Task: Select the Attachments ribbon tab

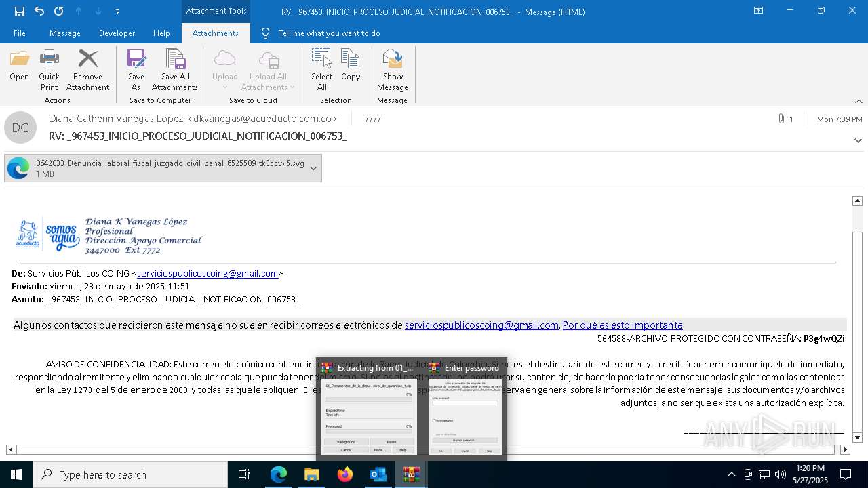Action: click(x=216, y=33)
